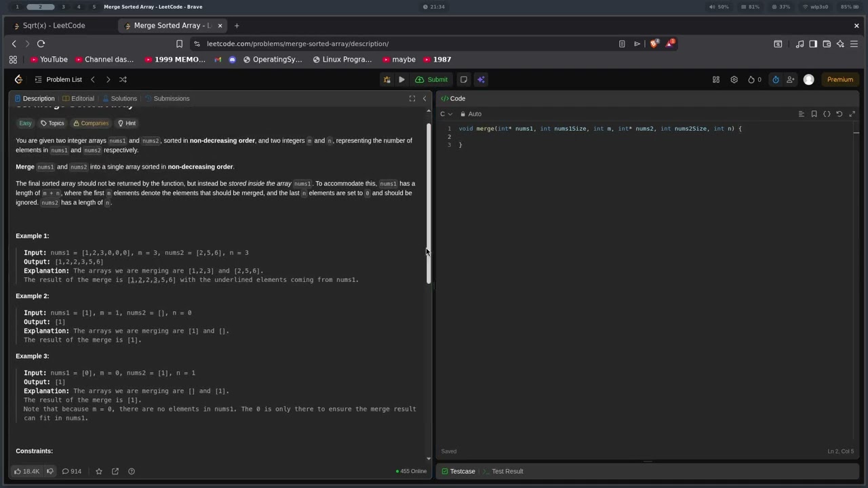The width and height of the screenshot is (868, 488).
Task: Expand the code editor to fullscreen
Action: (852, 114)
